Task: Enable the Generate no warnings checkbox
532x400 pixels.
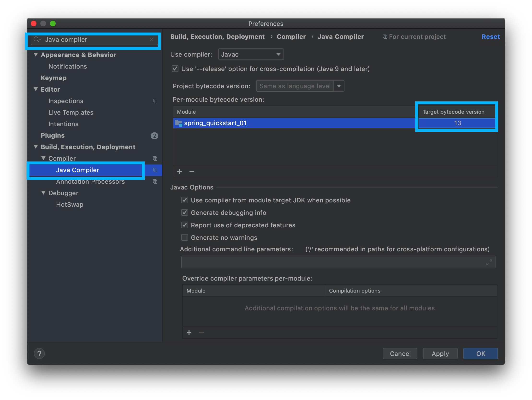Action: click(185, 238)
